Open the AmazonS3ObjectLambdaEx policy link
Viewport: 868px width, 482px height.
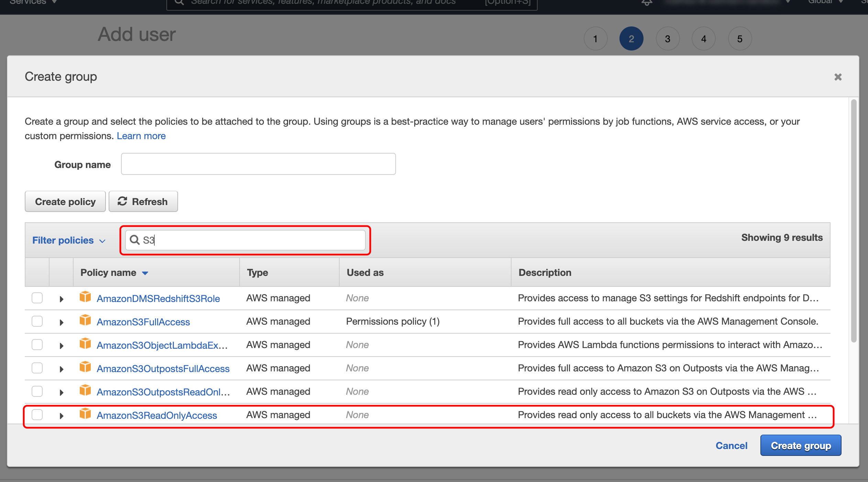[162, 345]
